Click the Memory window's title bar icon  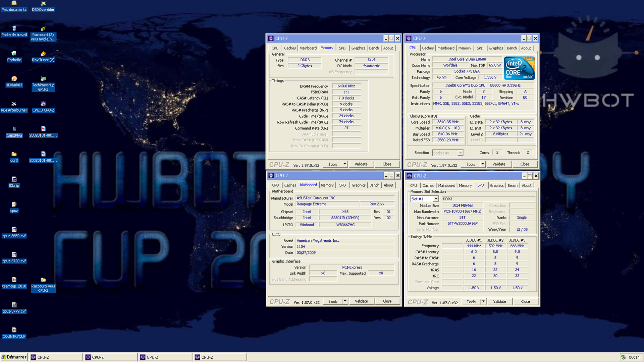point(271,39)
